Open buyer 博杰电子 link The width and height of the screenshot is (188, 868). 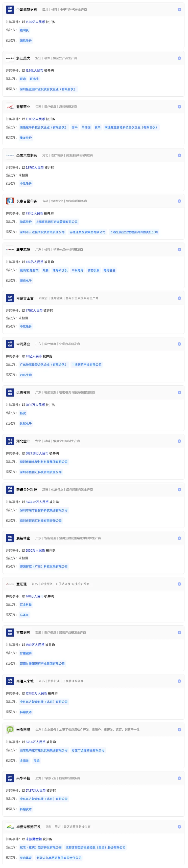[26, 281]
